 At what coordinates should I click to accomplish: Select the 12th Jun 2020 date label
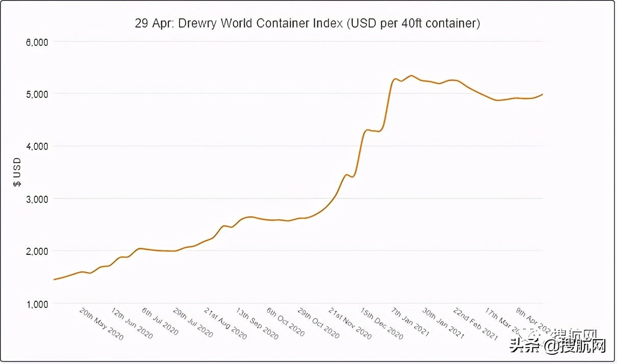(x=132, y=324)
